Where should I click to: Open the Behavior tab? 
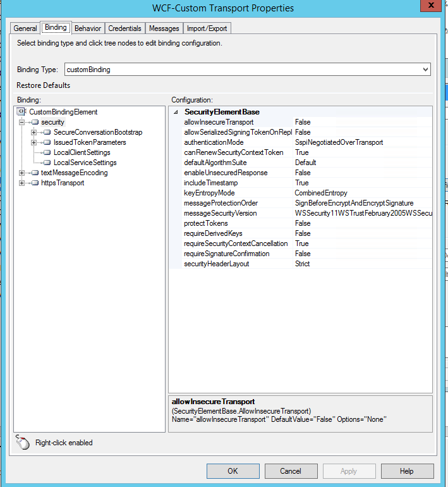tap(88, 28)
